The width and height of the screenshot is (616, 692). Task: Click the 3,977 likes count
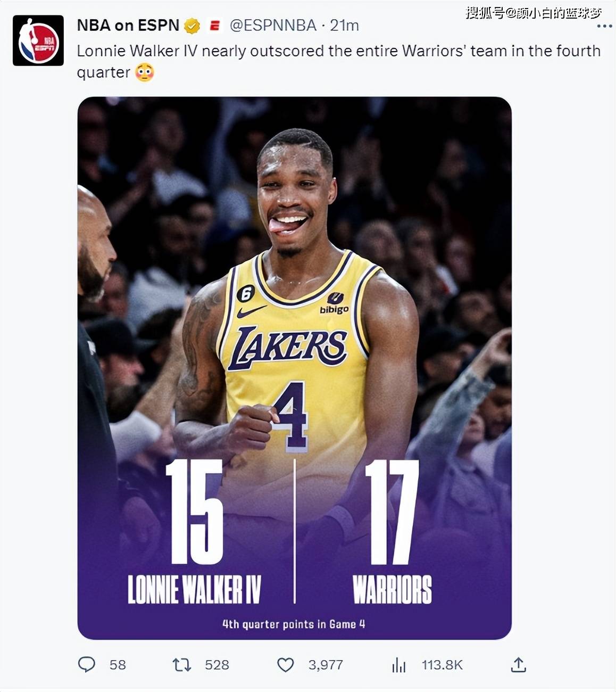(326, 665)
